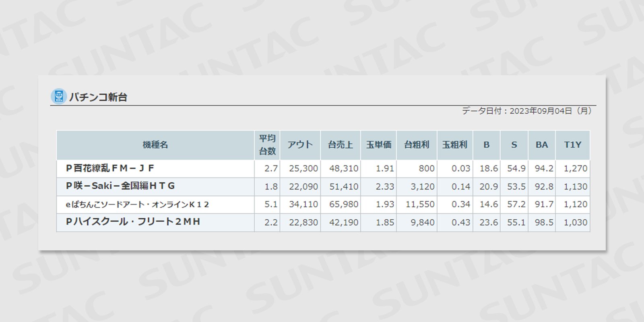Click the S value 53.5
The height and width of the screenshot is (322, 644).
click(x=516, y=187)
